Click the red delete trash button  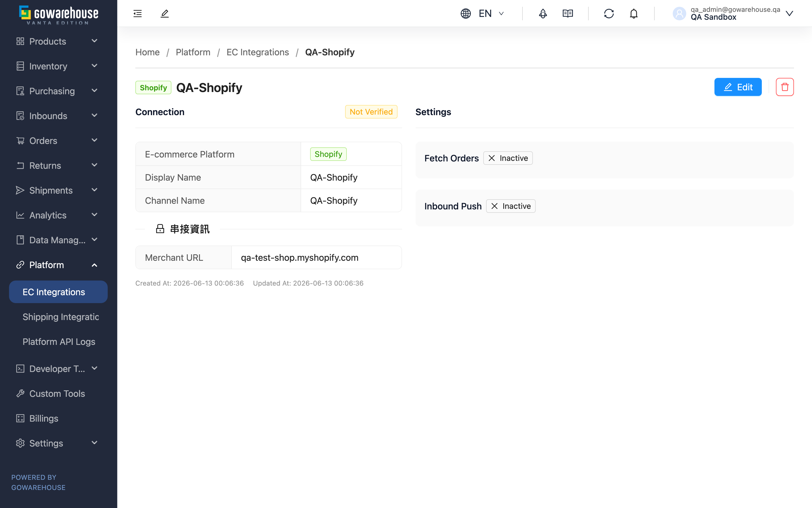tap(785, 87)
